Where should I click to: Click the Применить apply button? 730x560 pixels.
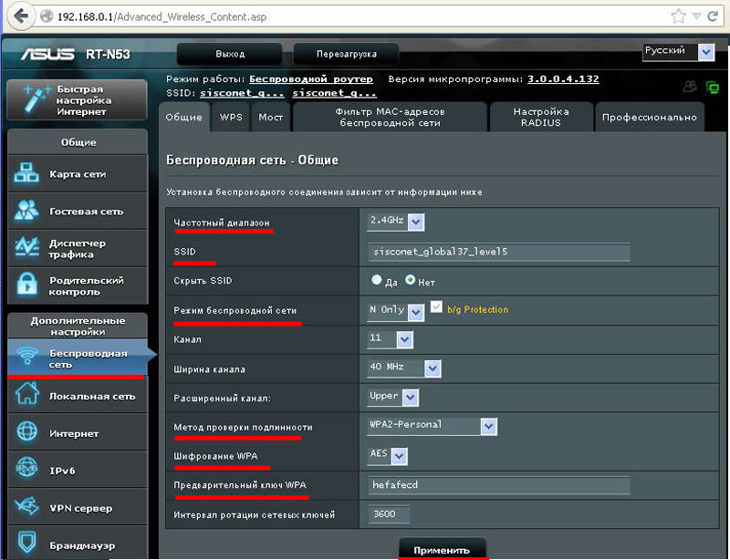tap(442, 549)
